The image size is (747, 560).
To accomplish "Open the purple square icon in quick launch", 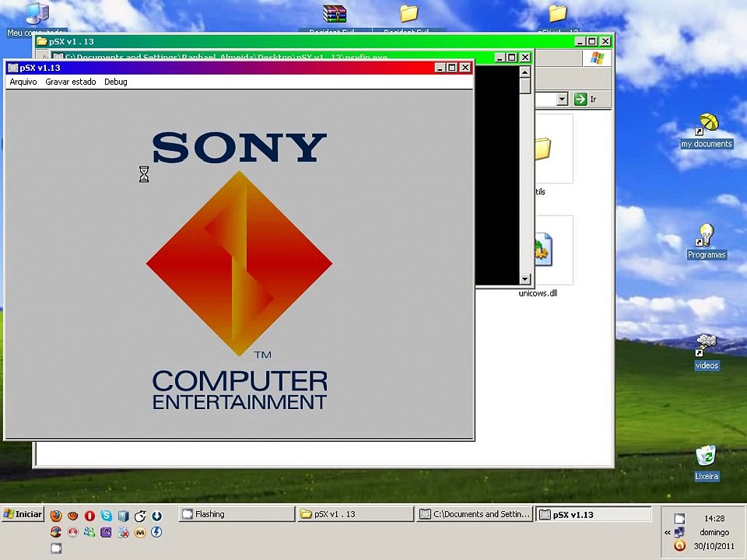I will [x=107, y=532].
